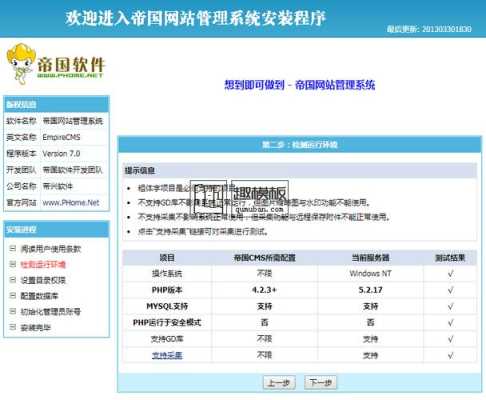Click the PHP运行于安全模式 row label
This screenshot has width=486, height=400.
pos(167,323)
